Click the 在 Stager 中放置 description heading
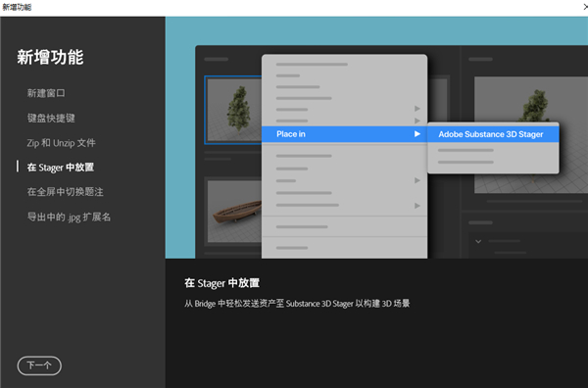The image size is (588, 388). [x=222, y=283]
